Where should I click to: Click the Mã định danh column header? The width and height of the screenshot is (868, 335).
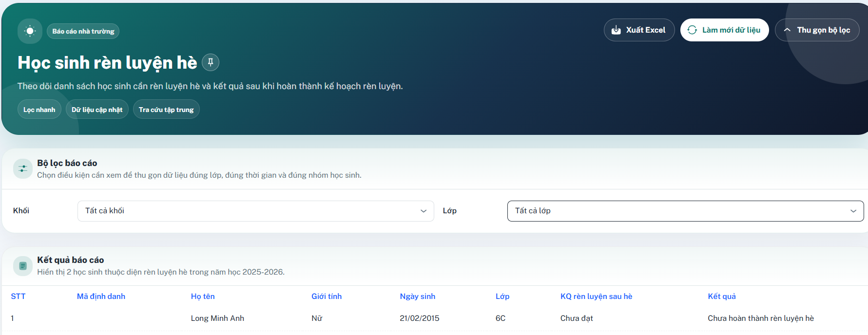[101, 296]
